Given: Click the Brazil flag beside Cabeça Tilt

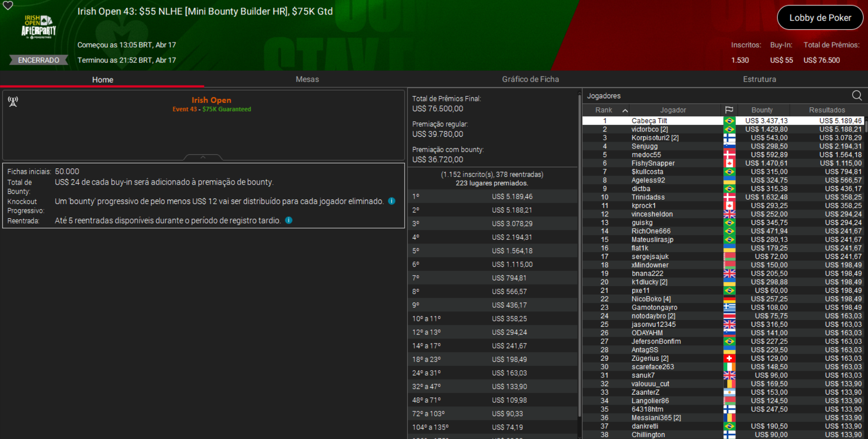Looking at the screenshot, I should pos(729,120).
